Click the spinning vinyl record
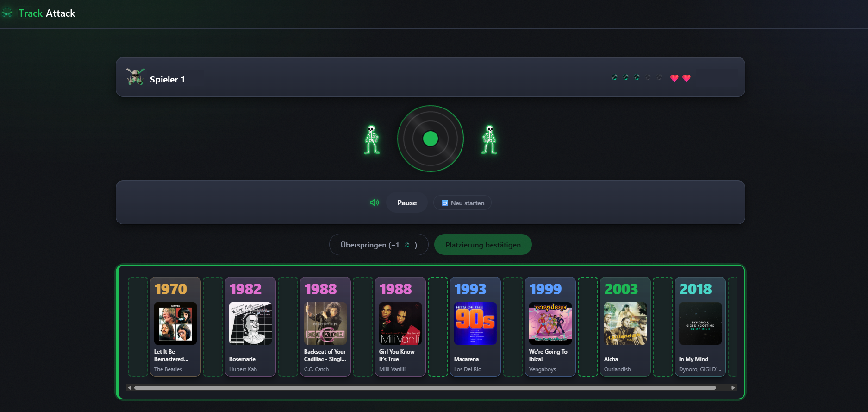The image size is (868, 412). (x=431, y=139)
